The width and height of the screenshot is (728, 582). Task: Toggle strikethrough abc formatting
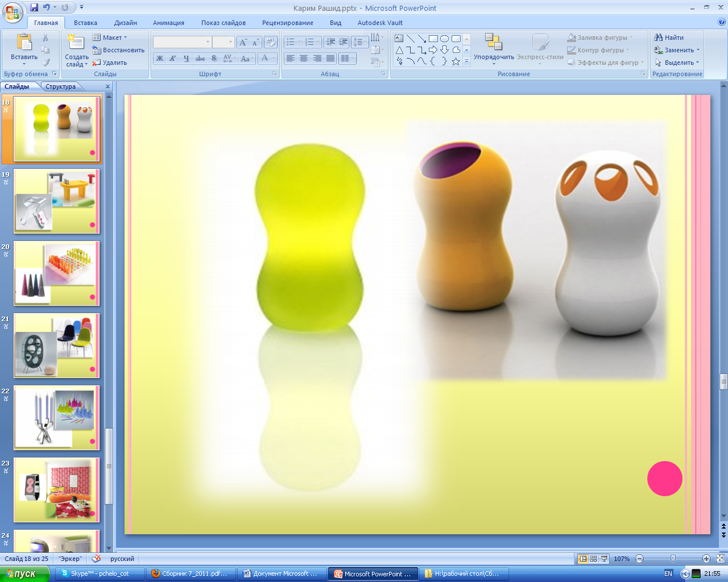coord(200,59)
